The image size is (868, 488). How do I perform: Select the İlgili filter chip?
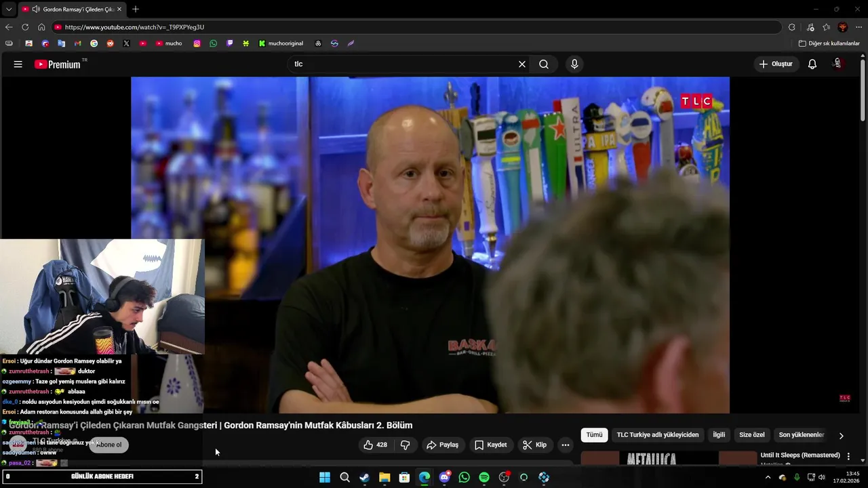click(719, 435)
